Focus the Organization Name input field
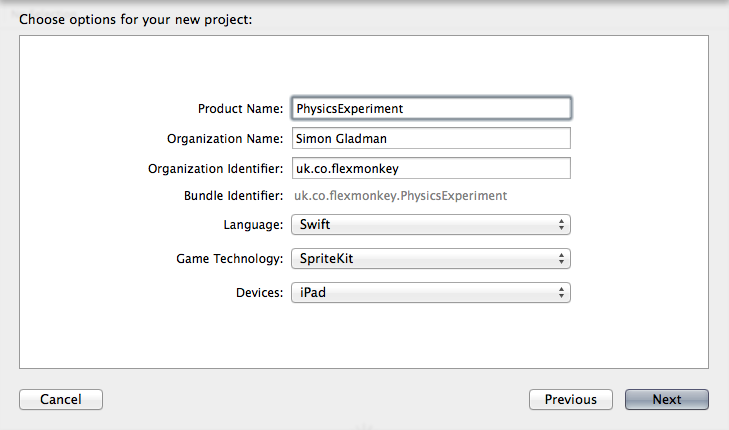 pyautogui.click(x=430, y=138)
